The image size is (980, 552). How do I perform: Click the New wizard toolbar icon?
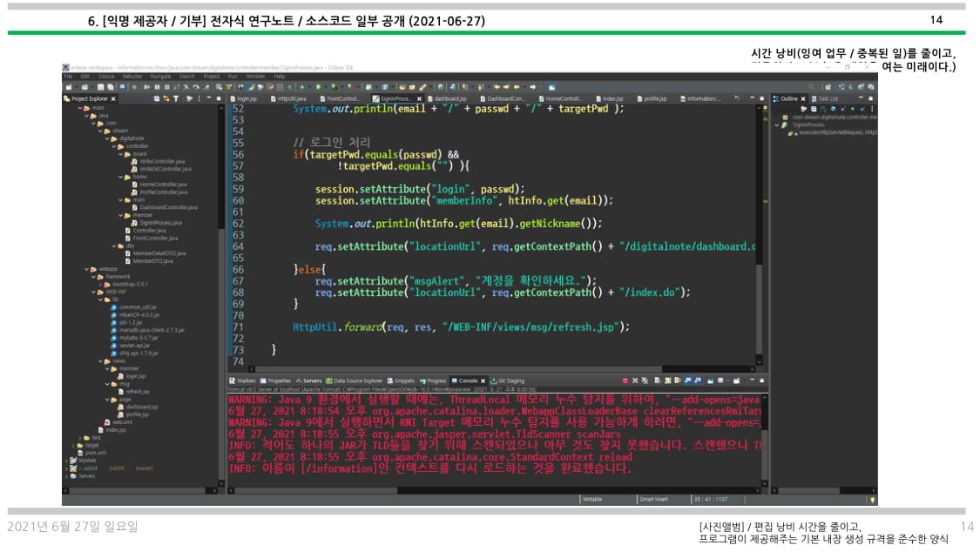69,87
